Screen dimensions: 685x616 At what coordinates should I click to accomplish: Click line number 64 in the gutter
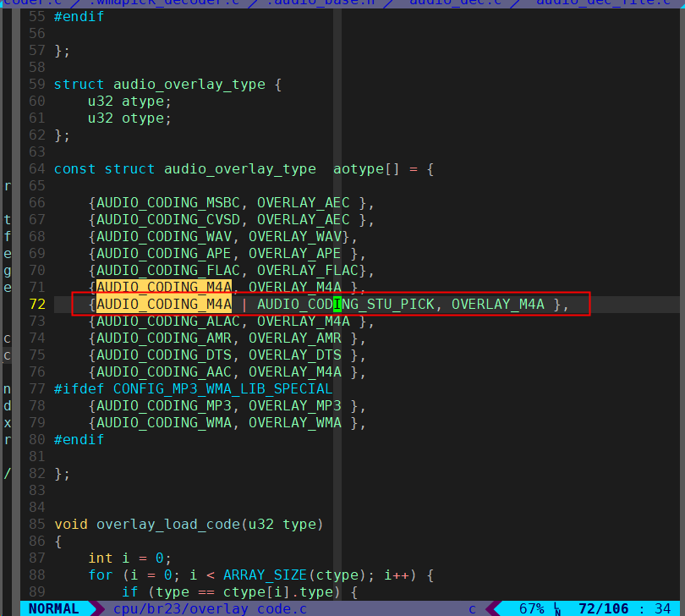[x=37, y=169]
